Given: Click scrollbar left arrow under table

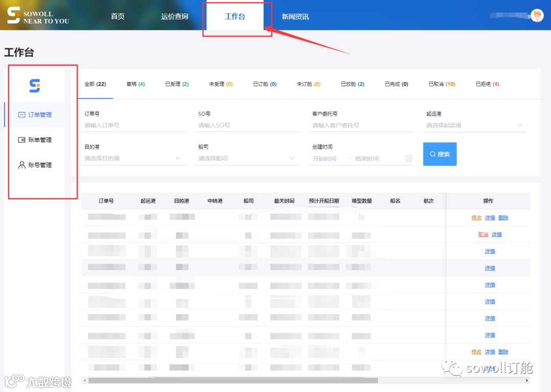Looking at the screenshot, I should tap(84, 380).
